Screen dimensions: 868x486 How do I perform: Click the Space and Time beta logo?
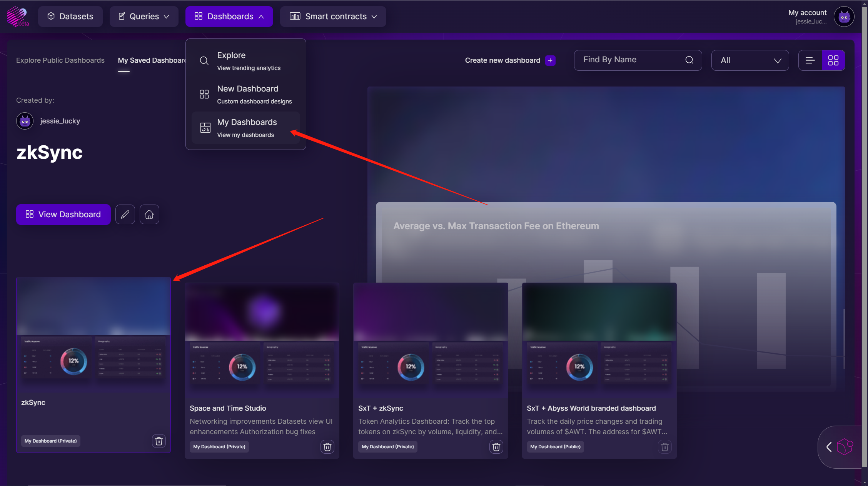pos(18,16)
